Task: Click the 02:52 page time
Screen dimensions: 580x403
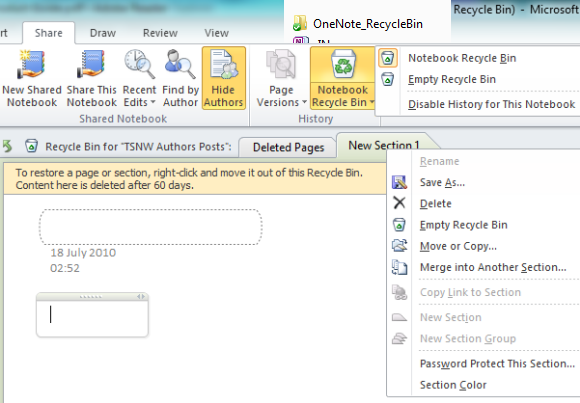Action: pyautogui.click(x=65, y=268)
